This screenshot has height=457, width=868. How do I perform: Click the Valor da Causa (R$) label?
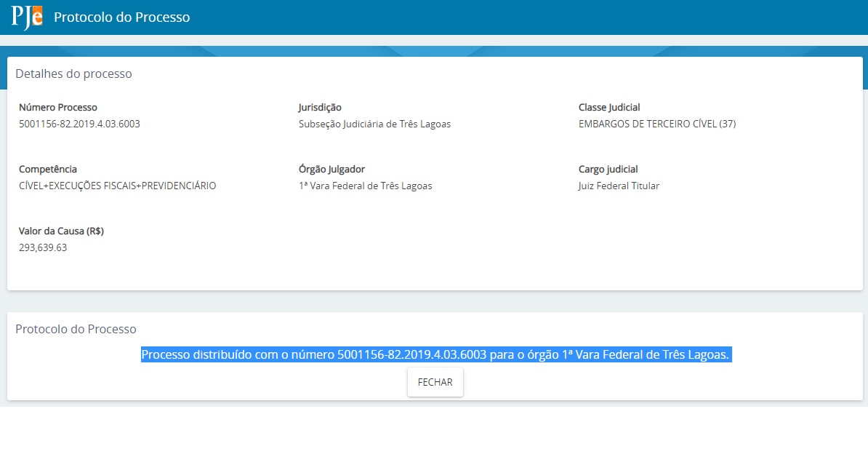pos(61,231)
